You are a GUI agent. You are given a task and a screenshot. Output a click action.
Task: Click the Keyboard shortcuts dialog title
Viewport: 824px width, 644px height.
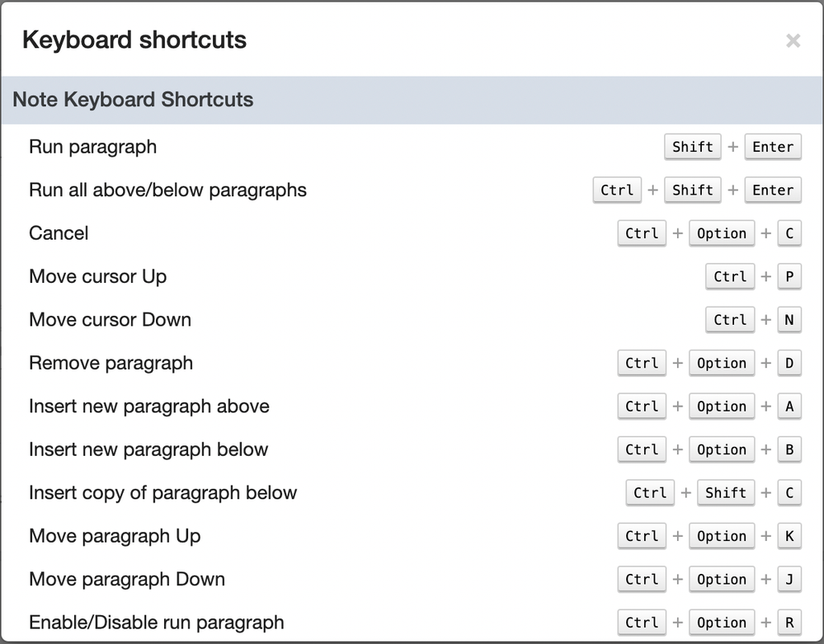pos(134,40)
